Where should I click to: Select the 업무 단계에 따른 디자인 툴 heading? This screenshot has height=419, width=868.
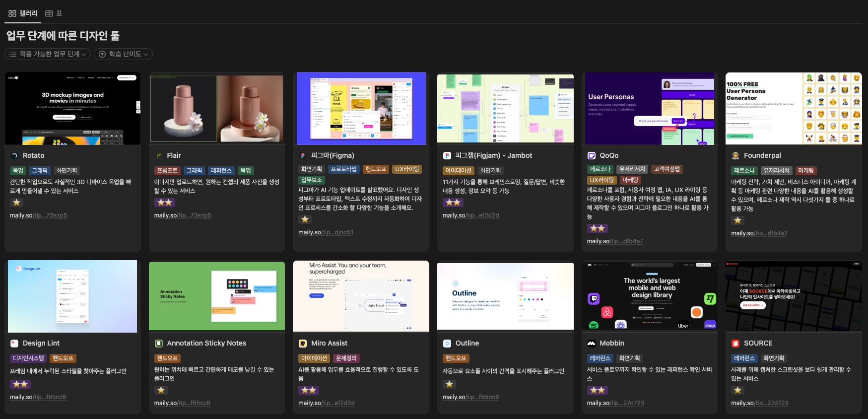(63, 36)
